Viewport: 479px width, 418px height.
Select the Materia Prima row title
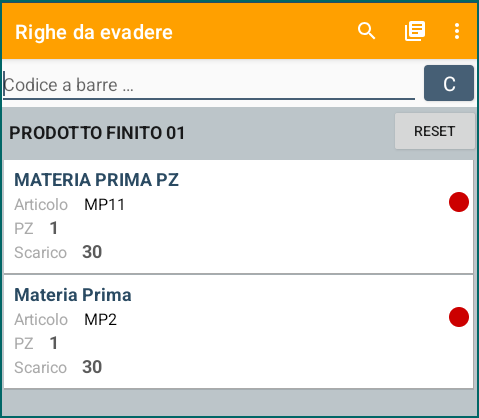(x=73, y=295)
